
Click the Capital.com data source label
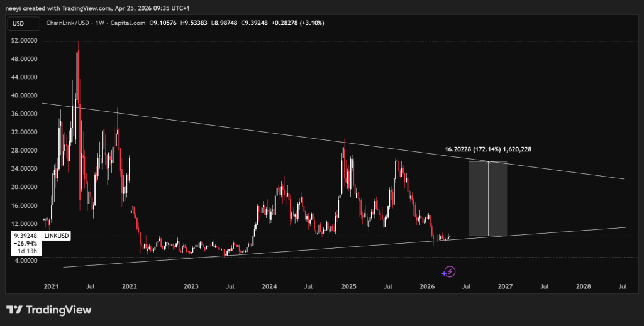[x=128, y=23]
